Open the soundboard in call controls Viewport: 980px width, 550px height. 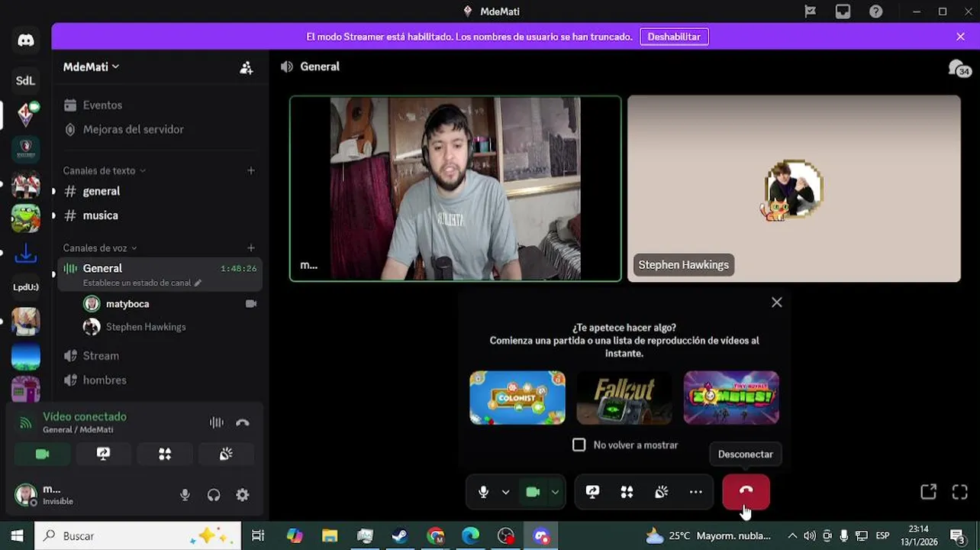point(661,492)
